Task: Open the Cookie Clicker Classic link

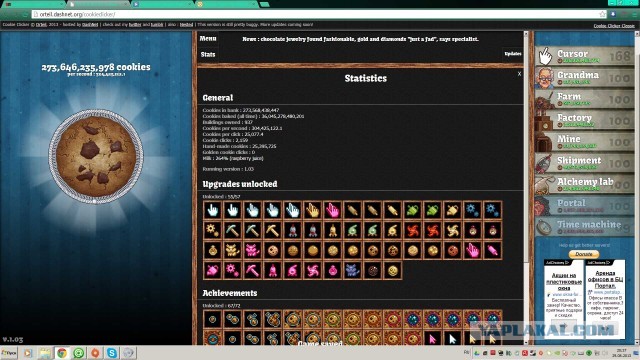Action: [614, 26]
